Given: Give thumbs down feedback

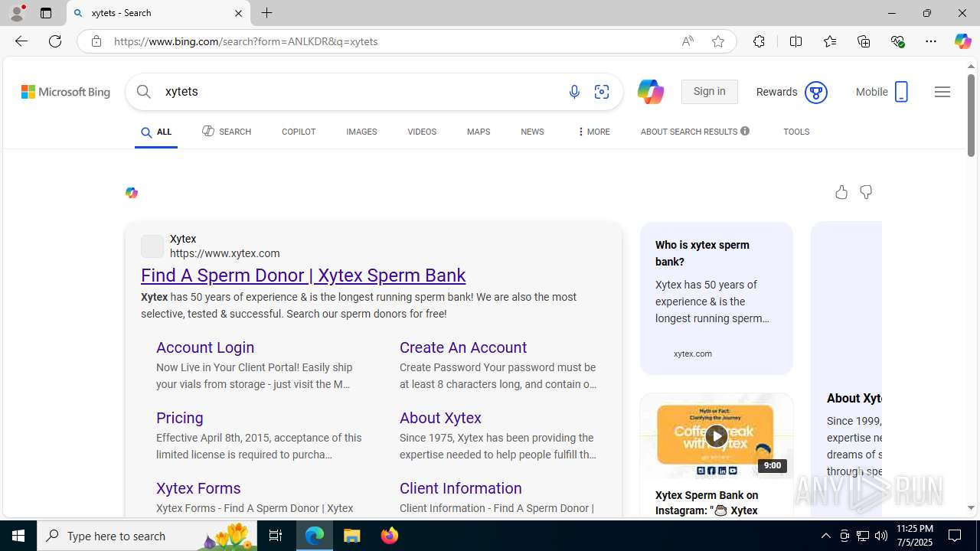Looking at the screenshot, I should click(x=866, y=192).
